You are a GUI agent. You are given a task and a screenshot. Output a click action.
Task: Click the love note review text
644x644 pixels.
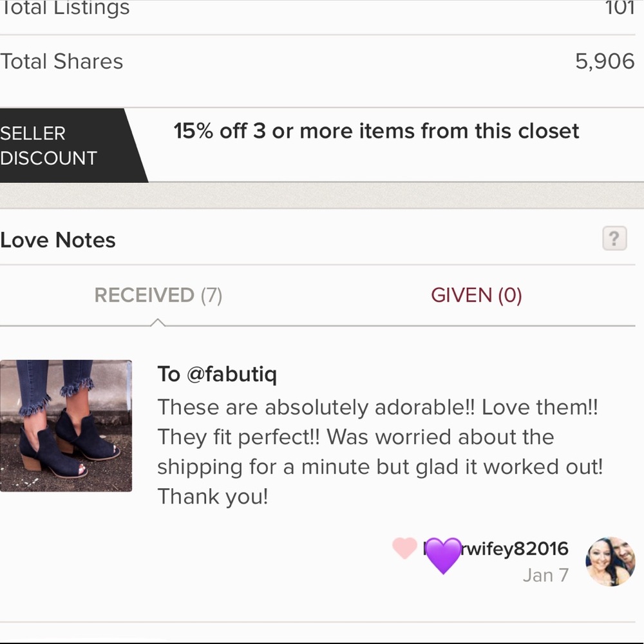click(x=379, y=451)
